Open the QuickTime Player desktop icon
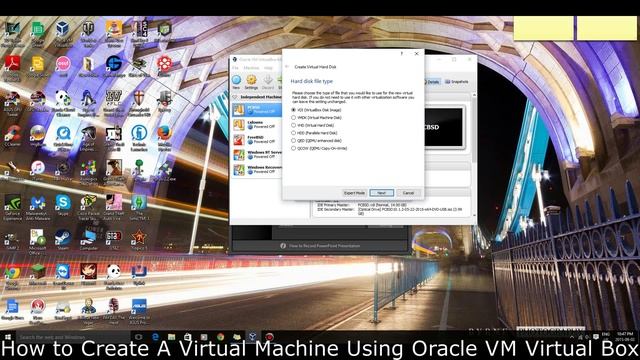 [63, 138]
